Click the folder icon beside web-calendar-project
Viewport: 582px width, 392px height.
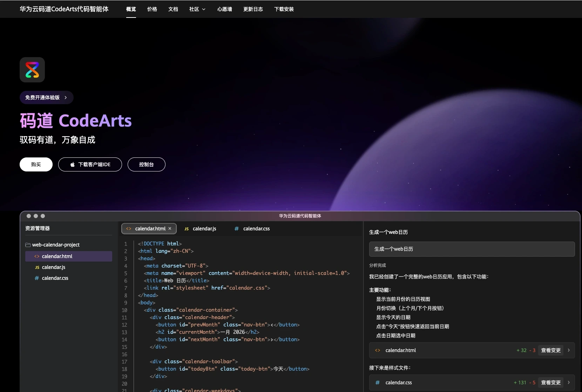pyautogui.click(x=28, y=245)
